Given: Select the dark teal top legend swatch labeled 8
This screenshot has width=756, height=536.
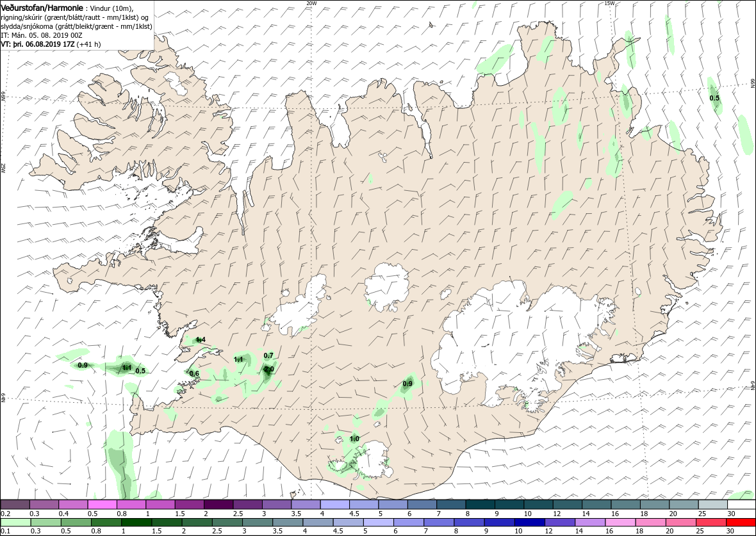Looking at the screenshot, I should point(480,505).
